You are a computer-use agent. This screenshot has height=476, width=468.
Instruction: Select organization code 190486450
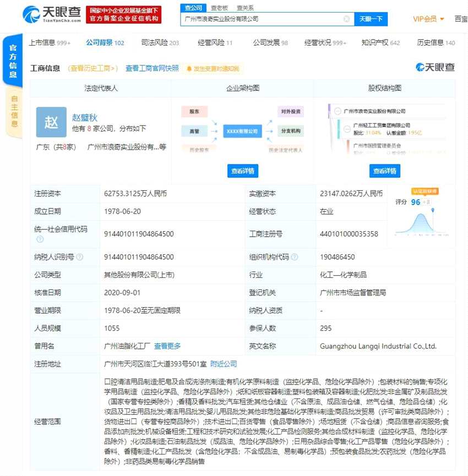click(337, 257)
